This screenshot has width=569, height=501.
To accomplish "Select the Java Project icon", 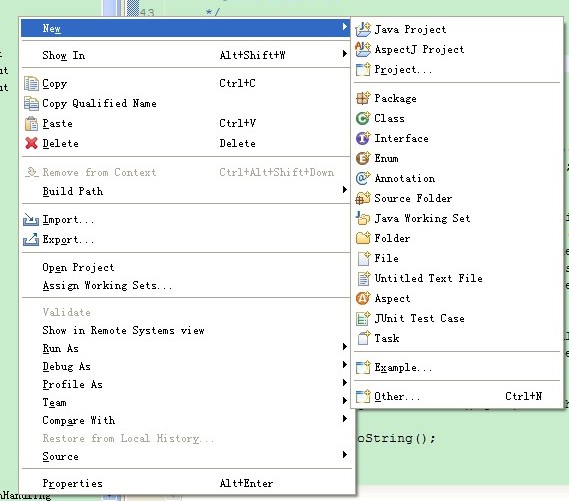I will (x=363, y=29).
